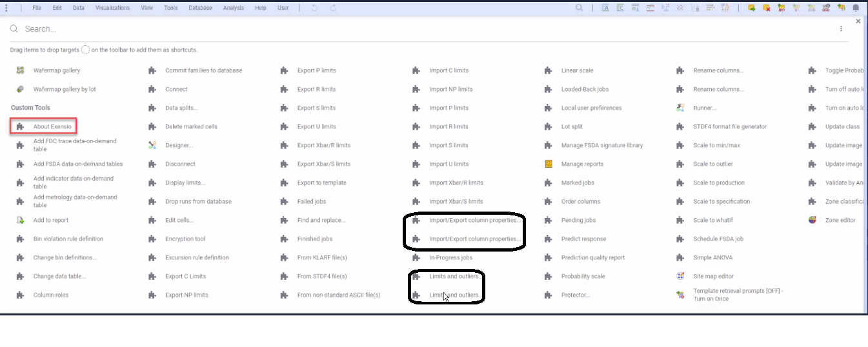Open the Designer tool icon
Viewport: 868px width, 347px height.
[x=152, y=145]
